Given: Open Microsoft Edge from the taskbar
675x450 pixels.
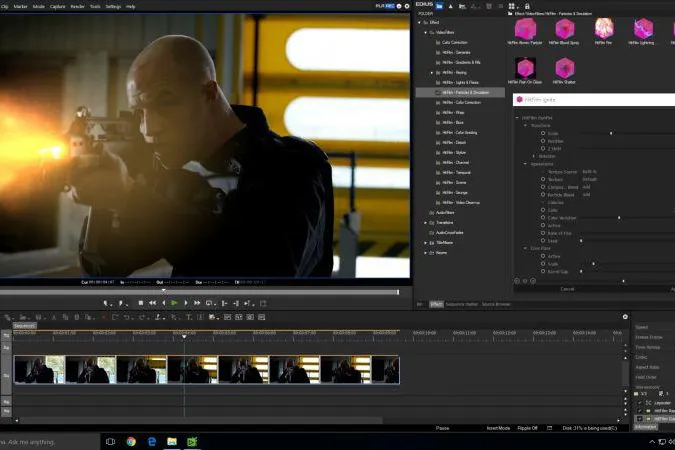Looking at the screenshot, I should [x=152, y=442].
